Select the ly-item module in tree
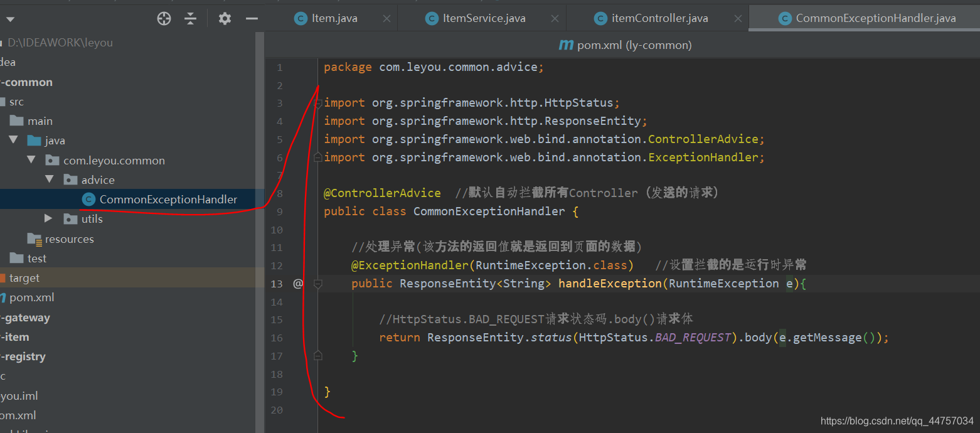 [15, 337]
